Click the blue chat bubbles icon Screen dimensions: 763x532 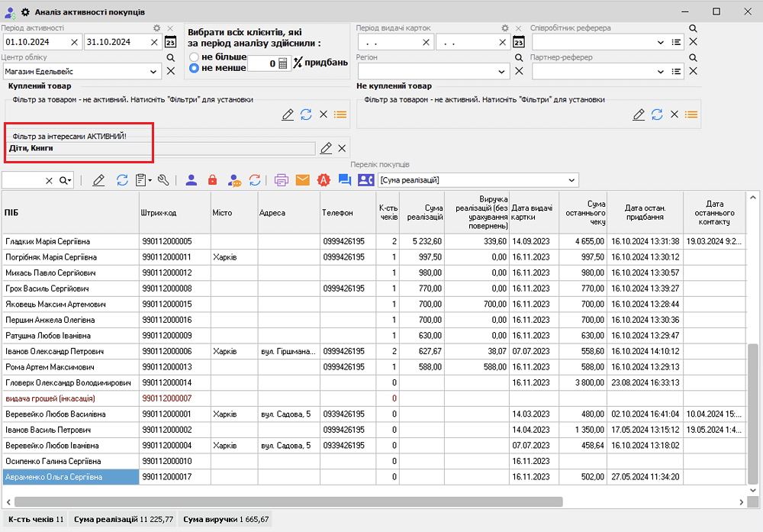pyautogui.click(x=344, y=180)
